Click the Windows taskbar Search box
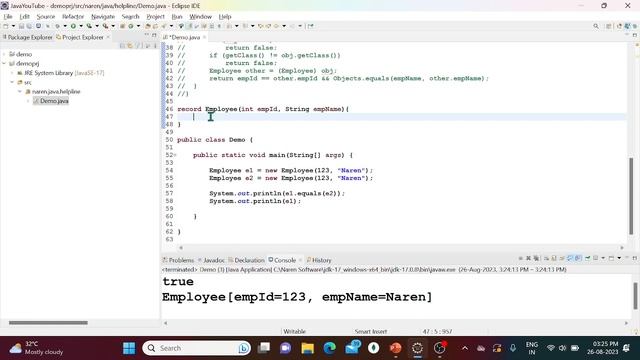Image resolution: width=640 pixels, height=360 pixels. [x=196, y=348]
